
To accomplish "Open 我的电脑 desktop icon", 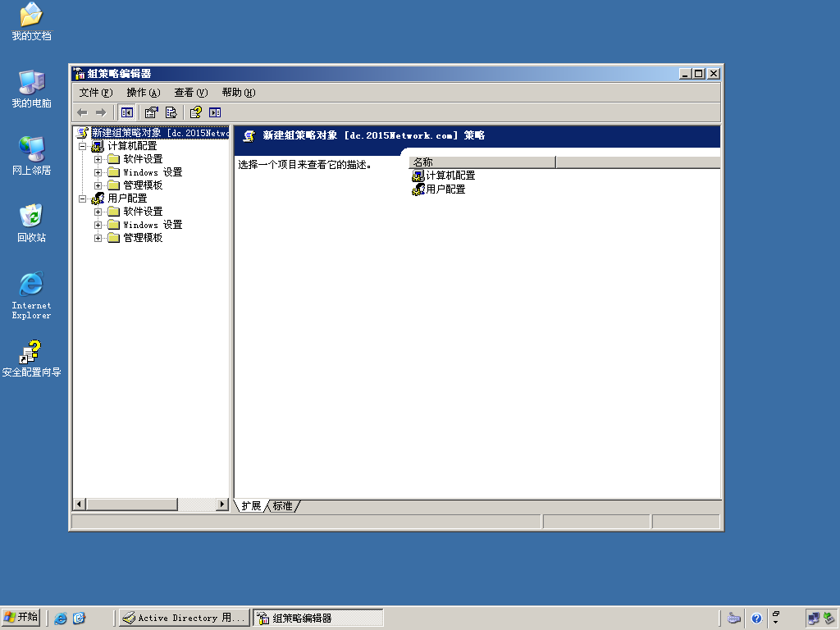I will point(32,89).
